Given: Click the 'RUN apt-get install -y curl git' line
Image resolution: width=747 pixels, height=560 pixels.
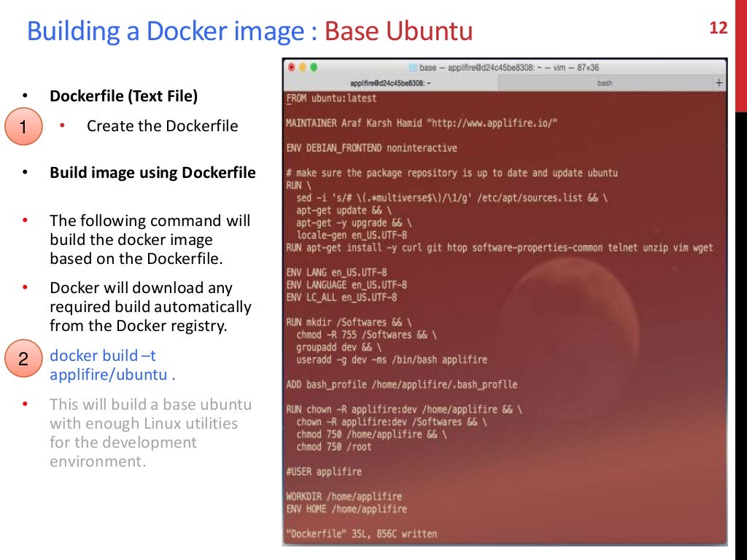Looking at the screenshot, I should [499, 248].
